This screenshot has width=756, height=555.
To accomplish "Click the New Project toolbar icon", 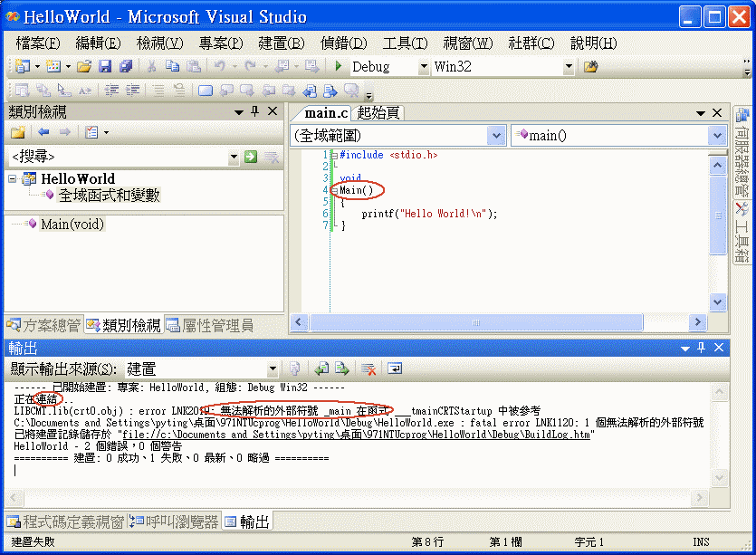I will pyautogui.click(x=22, y=66).
